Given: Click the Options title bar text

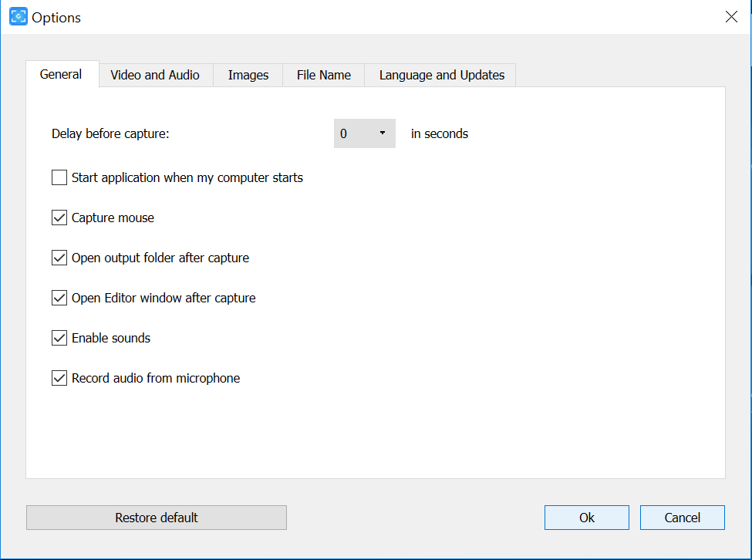Looking at the screenshot, I should (x=56, y=17).
